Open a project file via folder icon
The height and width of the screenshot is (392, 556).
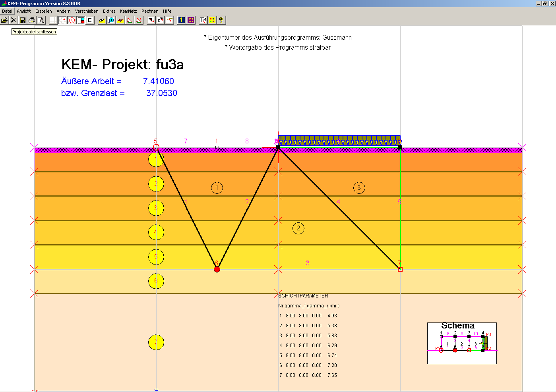(4, 20)
